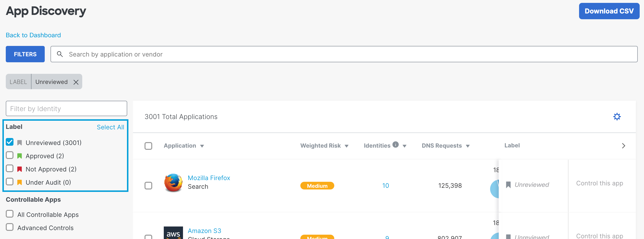Focus the Filter by Identity field
The image size is (644, 239).
click(x=67, y=108)
